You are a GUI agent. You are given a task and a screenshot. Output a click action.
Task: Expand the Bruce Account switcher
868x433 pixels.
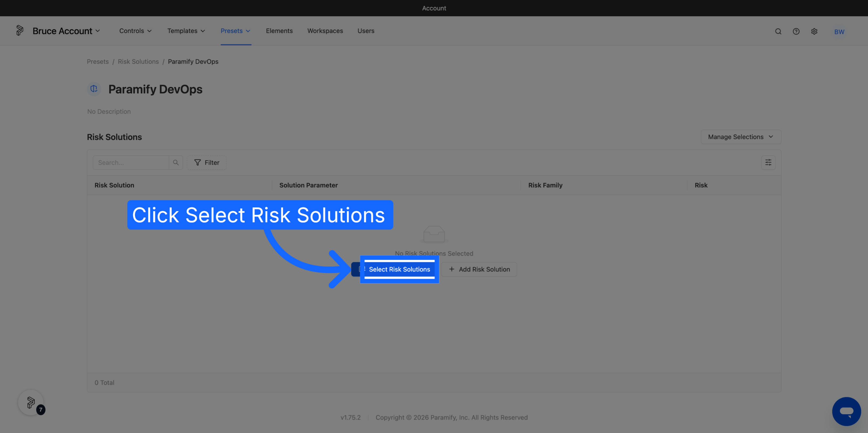(66, 31)
